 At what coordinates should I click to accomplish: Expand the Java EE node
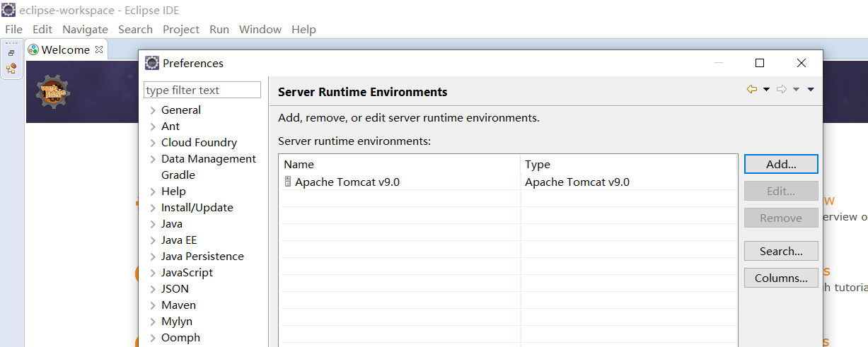153,240
